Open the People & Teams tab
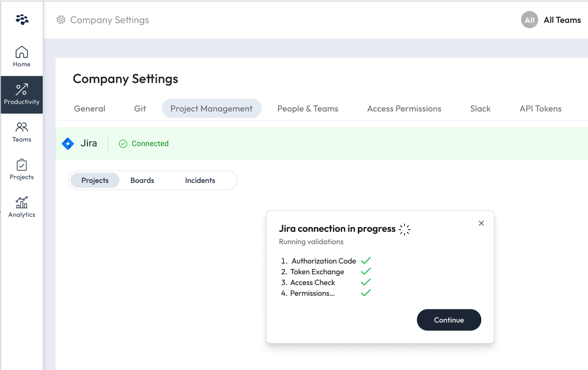 pyautogui.click(x=308, y=108)
